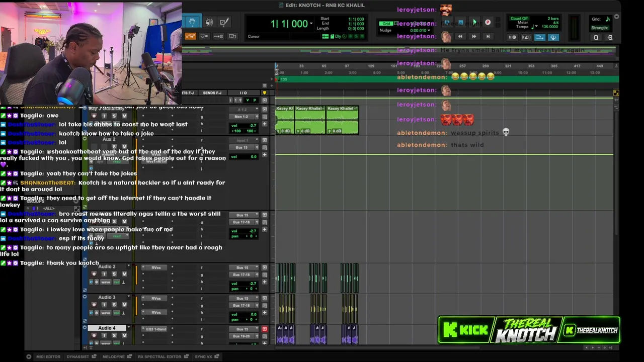This screenshot has height=362, width=644.
Task: Solo the Audio 4 track
Action: 114,335
